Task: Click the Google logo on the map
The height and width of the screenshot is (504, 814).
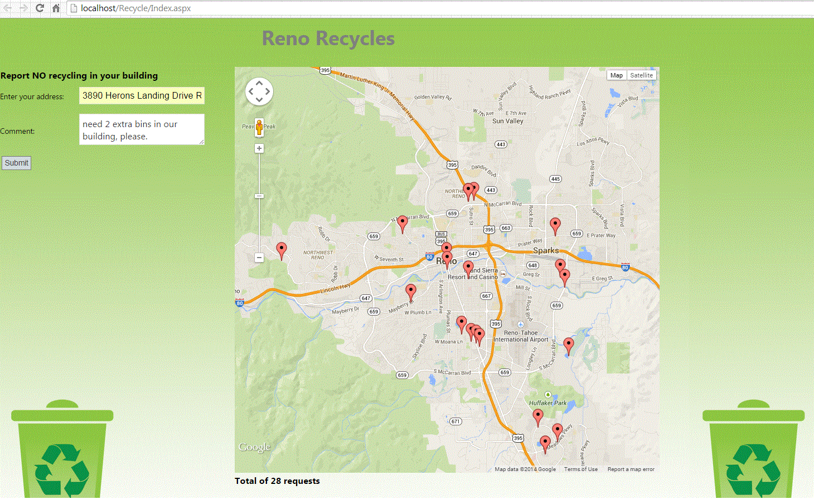Action: coord(254,447)
